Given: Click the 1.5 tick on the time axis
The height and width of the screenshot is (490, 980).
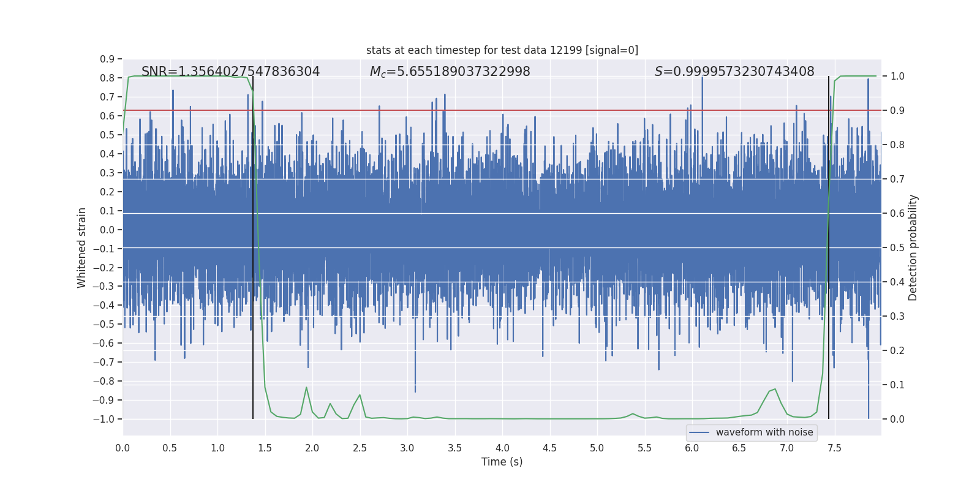Looking at the screenshot, I should 265,448.
